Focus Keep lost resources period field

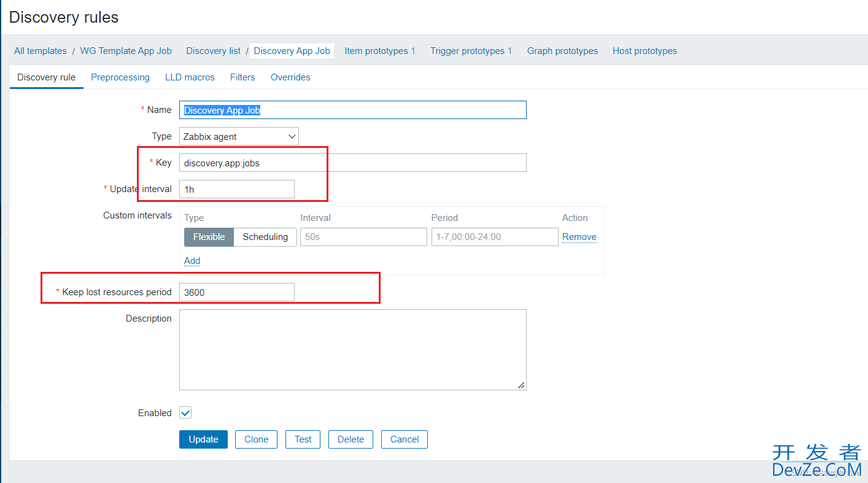[236, 292]
